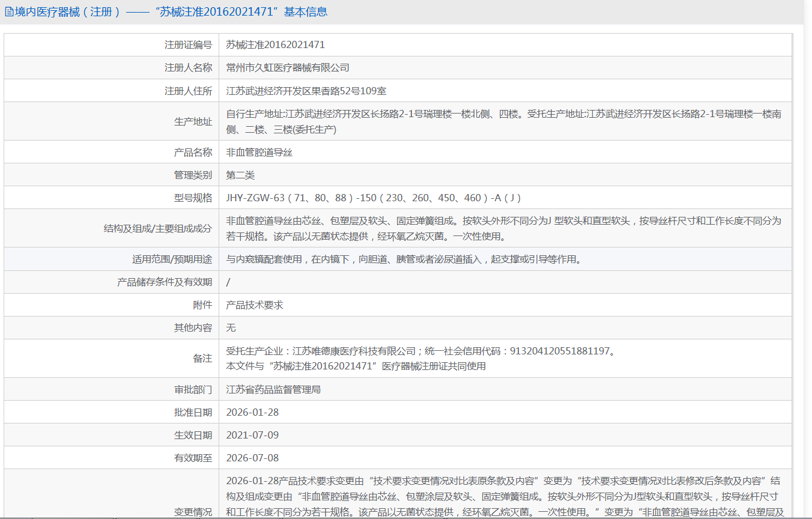
Task: Click the 批准日期 label
Action: tap(193, 413)
